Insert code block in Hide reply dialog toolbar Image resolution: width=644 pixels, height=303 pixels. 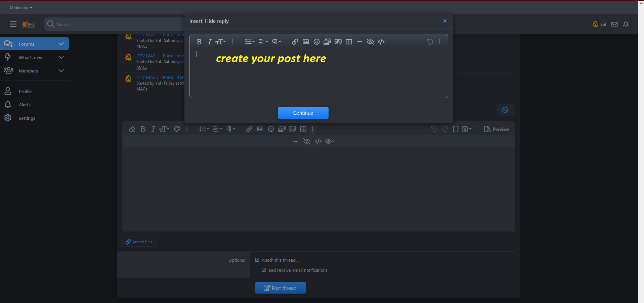[x=381, y=42]
